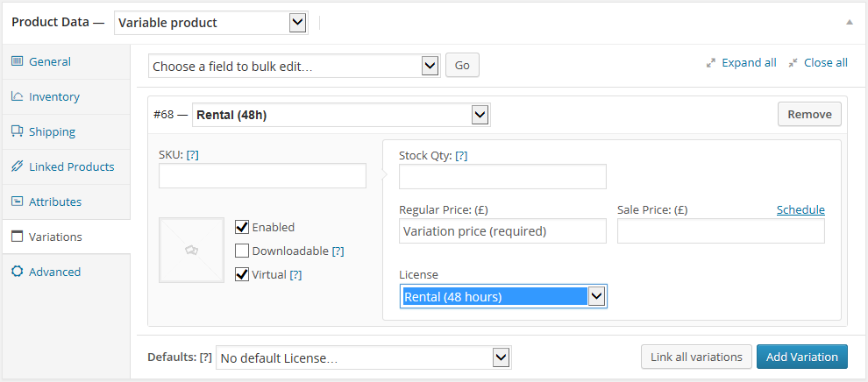Click the Inventory chart icon

[18, 96]
